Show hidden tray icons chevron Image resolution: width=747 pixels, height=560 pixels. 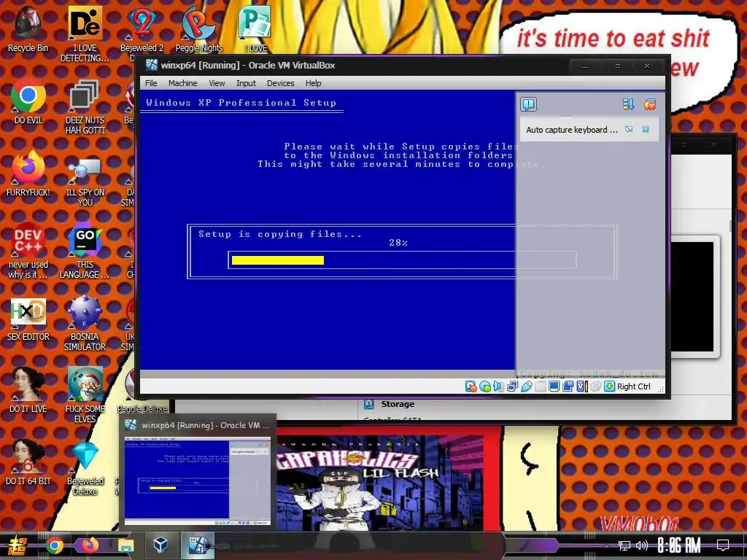click(x=606, y=545)
